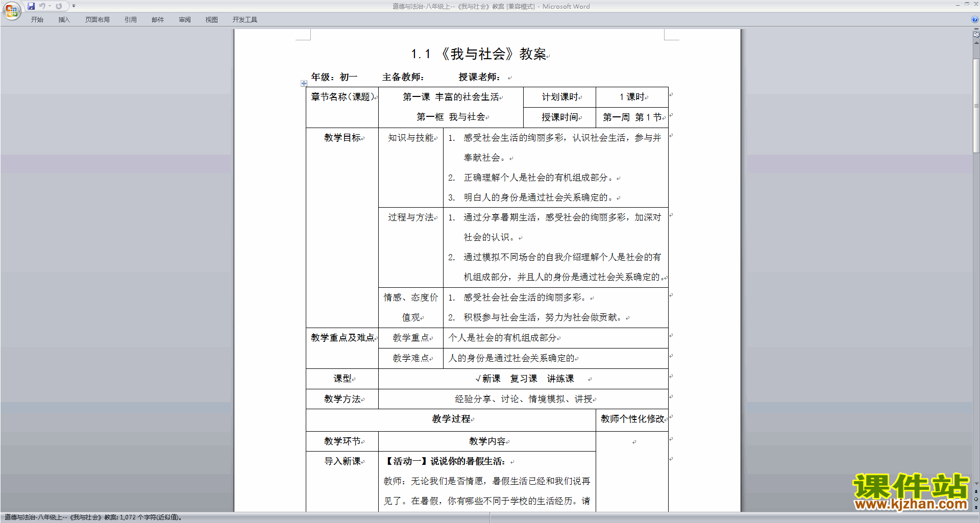Open the 引用 ribbon tab
Viewport: 980px width, 523px height.
tap(131, 20)
